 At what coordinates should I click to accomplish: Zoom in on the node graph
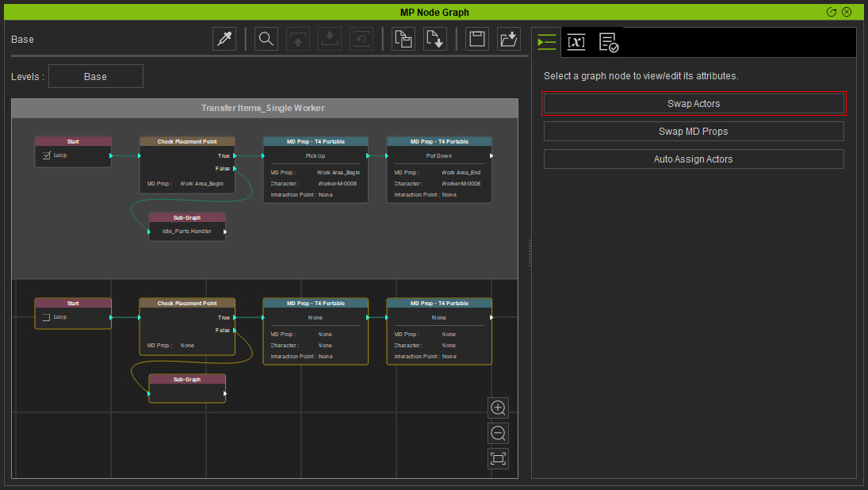click(x=499, y=408)
